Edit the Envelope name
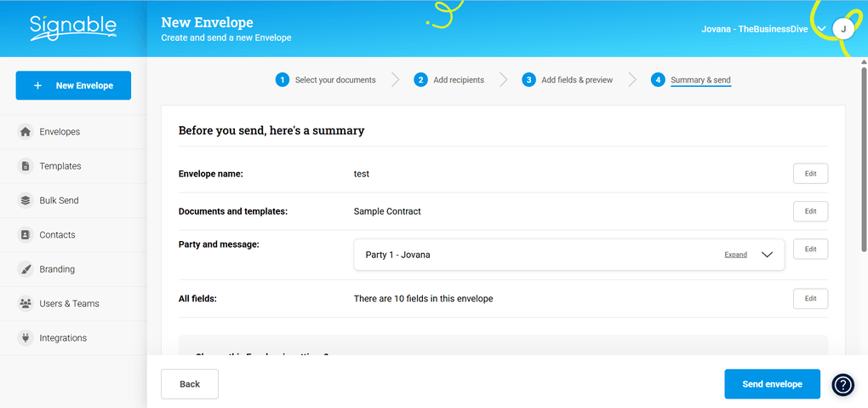 (810, 174)
